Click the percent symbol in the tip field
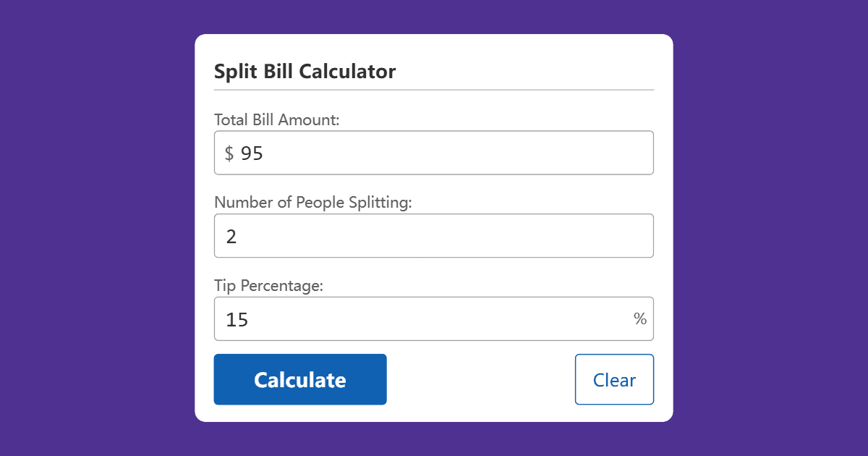 pyautogui.click(x=641, y=318)
